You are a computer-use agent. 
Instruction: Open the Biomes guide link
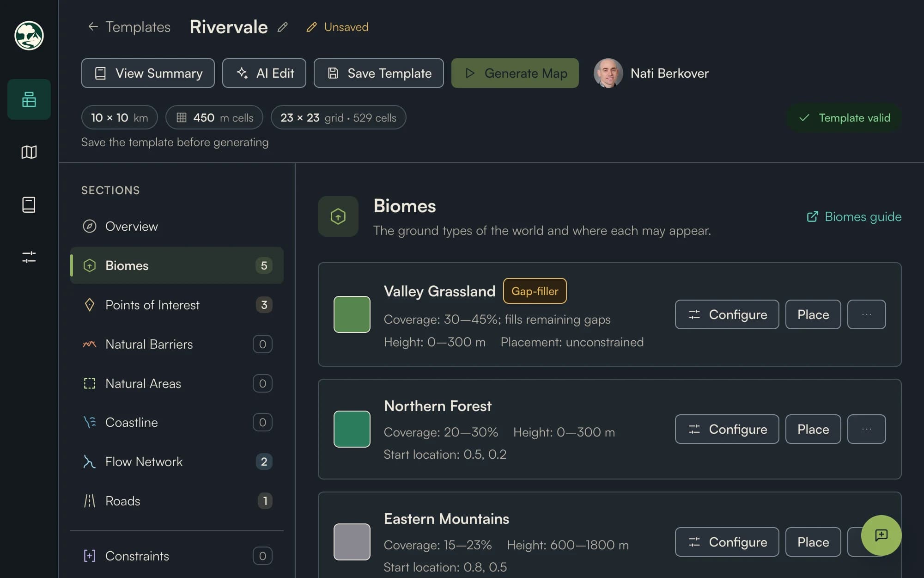[x=854, y=216]
